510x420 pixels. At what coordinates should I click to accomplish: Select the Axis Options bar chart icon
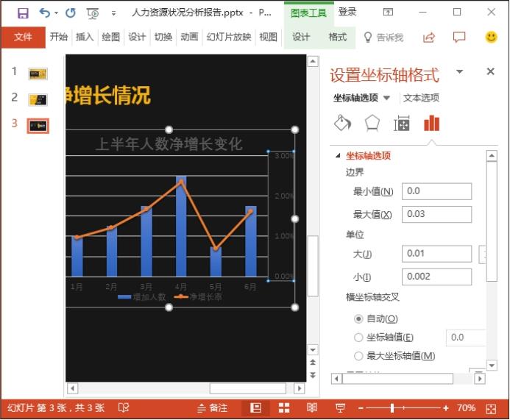tap(431, 123)
